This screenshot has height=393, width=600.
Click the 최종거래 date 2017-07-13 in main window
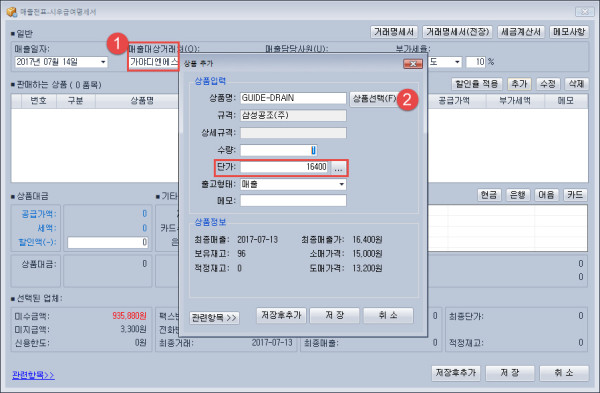click(272, 342)
